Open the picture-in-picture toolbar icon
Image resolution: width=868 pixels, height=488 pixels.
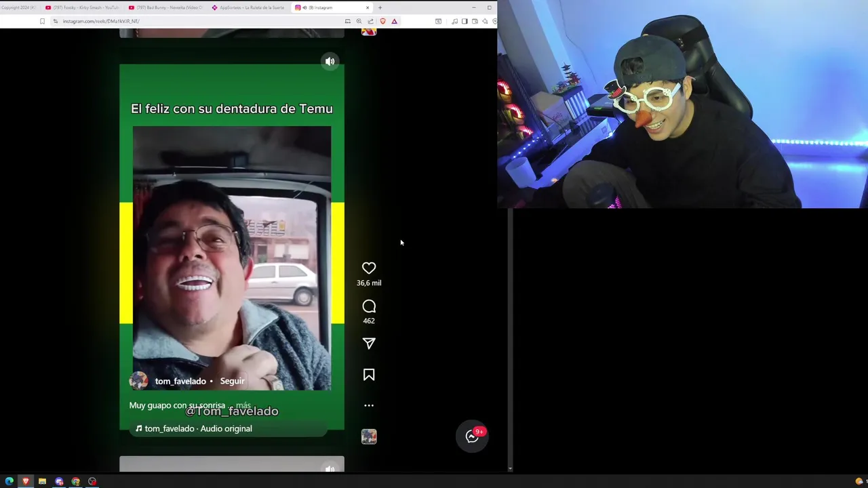438,21
